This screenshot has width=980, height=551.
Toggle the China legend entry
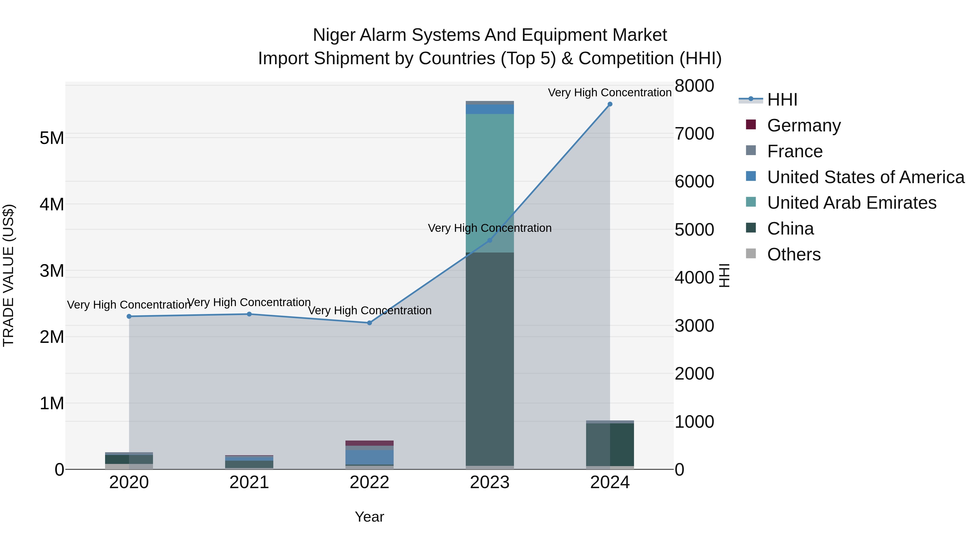(x=780, y=229)
